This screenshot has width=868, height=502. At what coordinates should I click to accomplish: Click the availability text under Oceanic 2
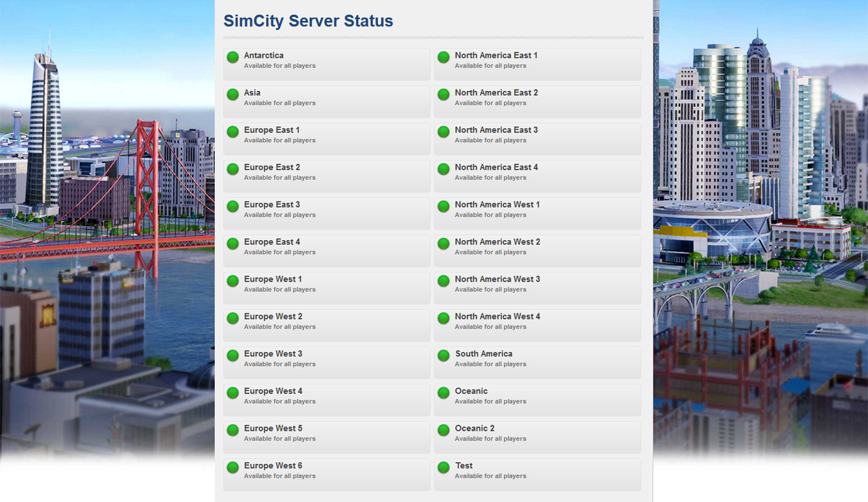click(x=490, y=439)
